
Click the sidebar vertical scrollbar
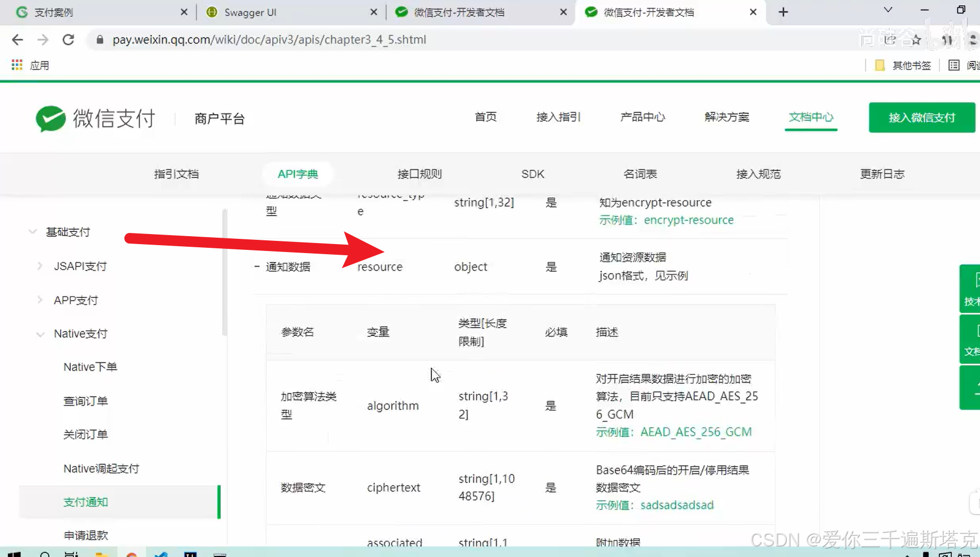pos(225,273)
